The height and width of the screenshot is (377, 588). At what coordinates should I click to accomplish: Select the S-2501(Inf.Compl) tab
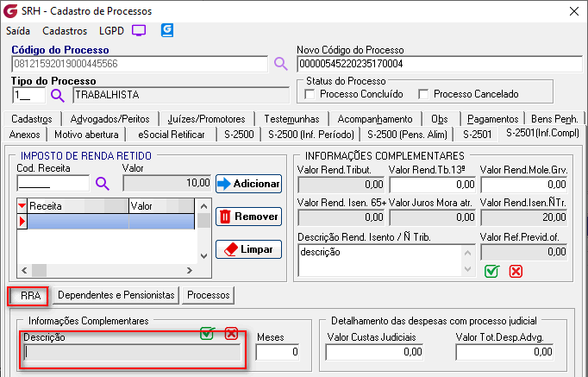pyautogui.click(x=542, y=133)
